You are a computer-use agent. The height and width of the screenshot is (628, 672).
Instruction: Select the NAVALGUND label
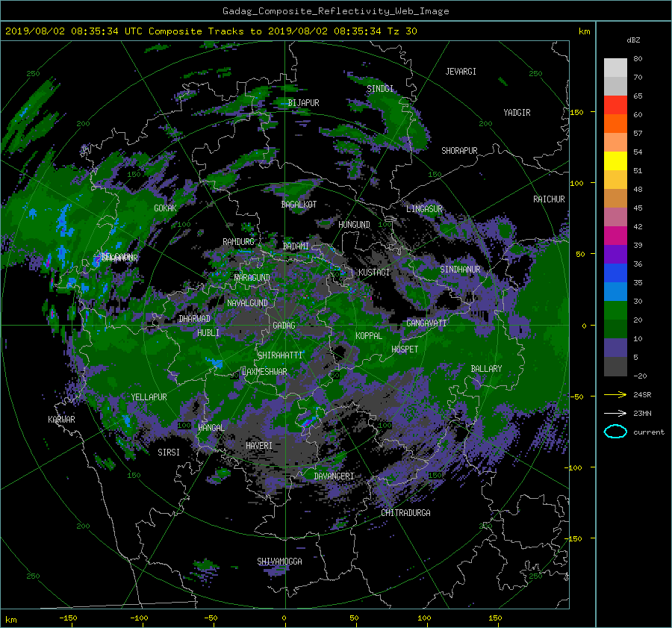tap(247, 303)
